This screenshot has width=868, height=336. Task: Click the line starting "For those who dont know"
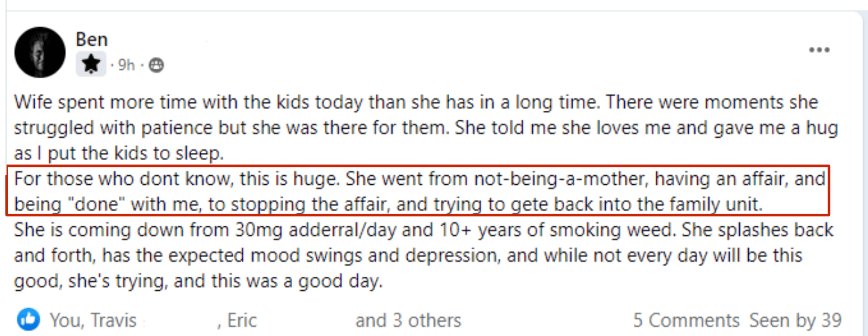(419, 179)
